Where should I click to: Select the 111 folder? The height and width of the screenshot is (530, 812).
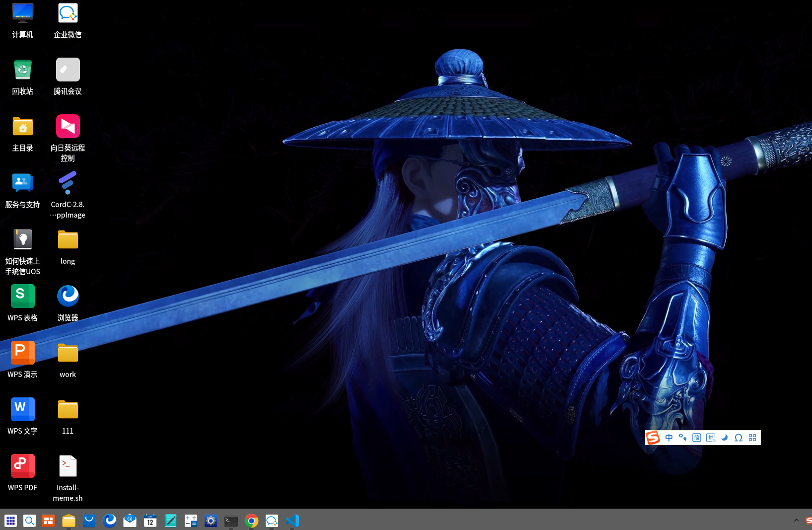click(68, 417)
